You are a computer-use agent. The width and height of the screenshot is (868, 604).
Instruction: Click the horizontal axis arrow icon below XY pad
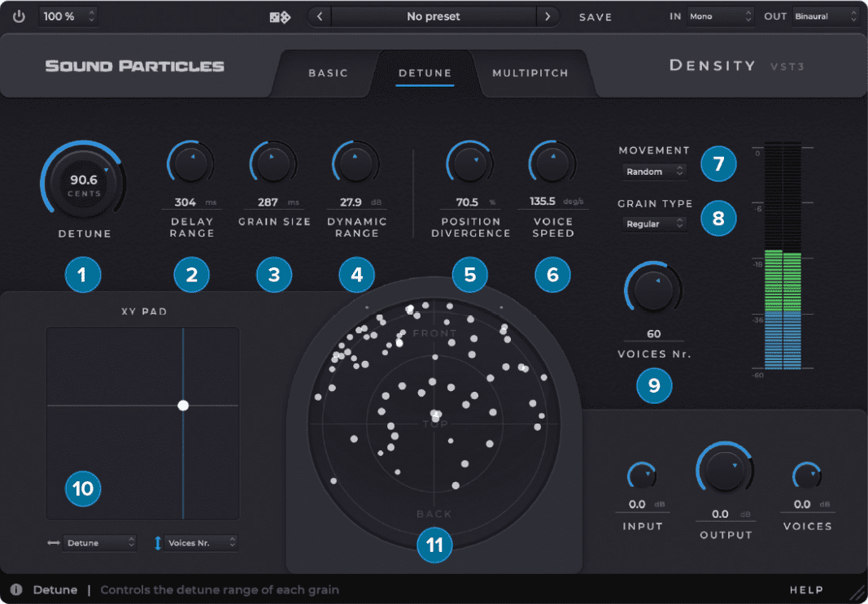(x=54, y=543)
